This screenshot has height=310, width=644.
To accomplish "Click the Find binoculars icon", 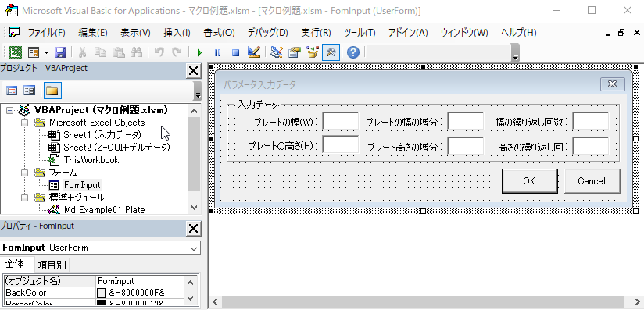I will coord(136,52).
